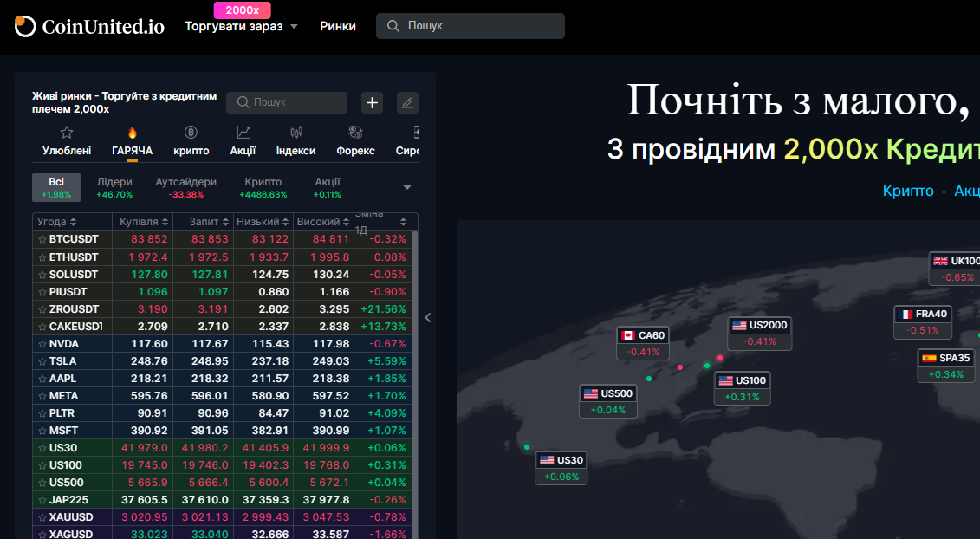The image size is (980, 539).
Task: Click the CoinUnited.io logo
Action: tap(89, 26)
